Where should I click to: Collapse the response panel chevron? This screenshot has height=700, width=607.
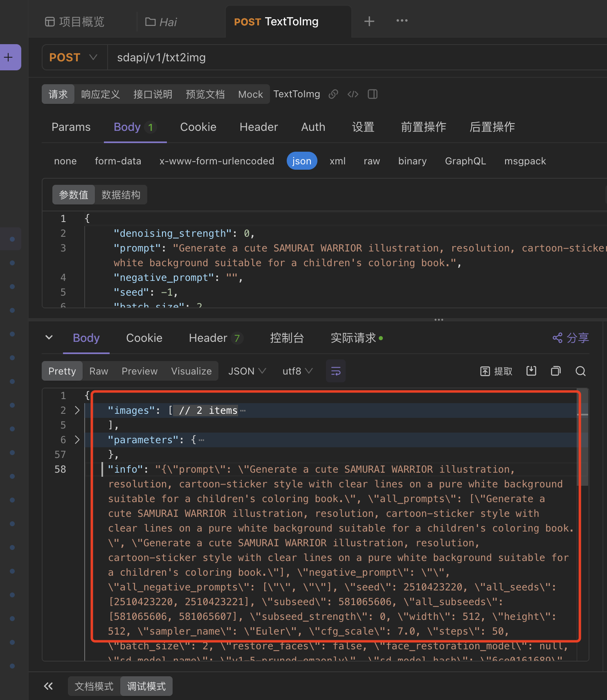pyautogui.click(x=49, y=338)
